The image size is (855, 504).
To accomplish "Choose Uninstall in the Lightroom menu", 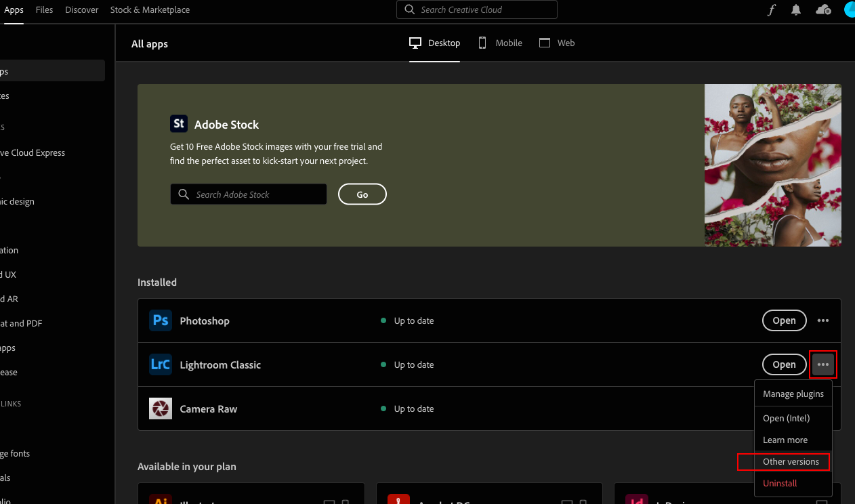I will click(779, 483).
